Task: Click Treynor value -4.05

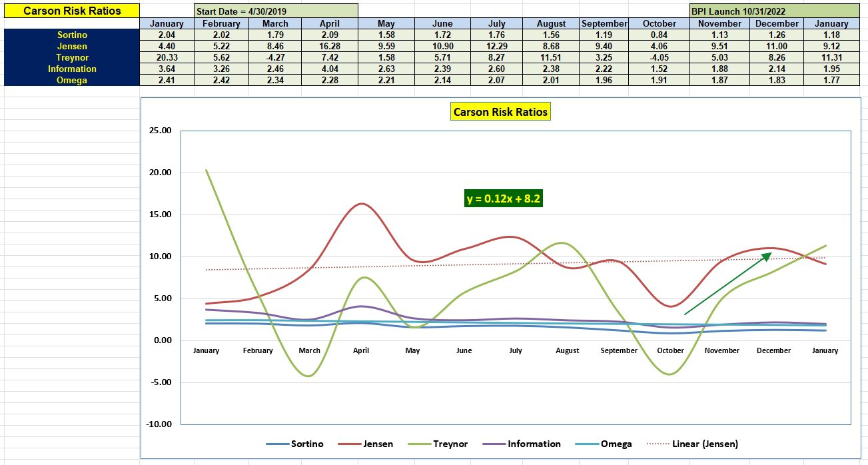Action: 659,57
